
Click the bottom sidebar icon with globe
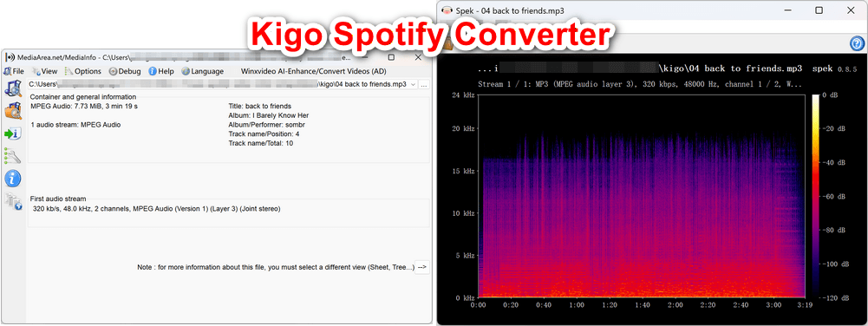(13, 201)
